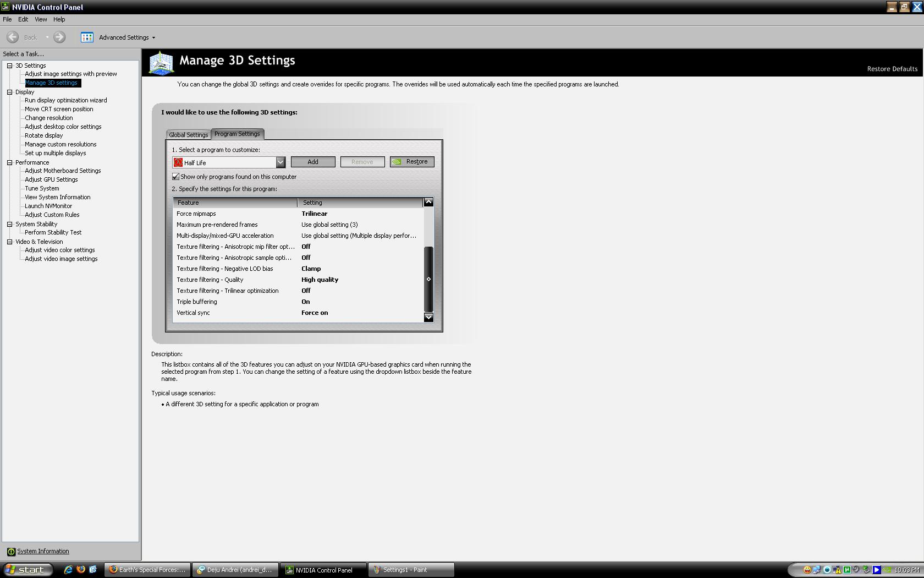The width and height of the screenshot is (924, 578).
Task: Click the System Information icon at bottom left
Action: click(11, 552)
